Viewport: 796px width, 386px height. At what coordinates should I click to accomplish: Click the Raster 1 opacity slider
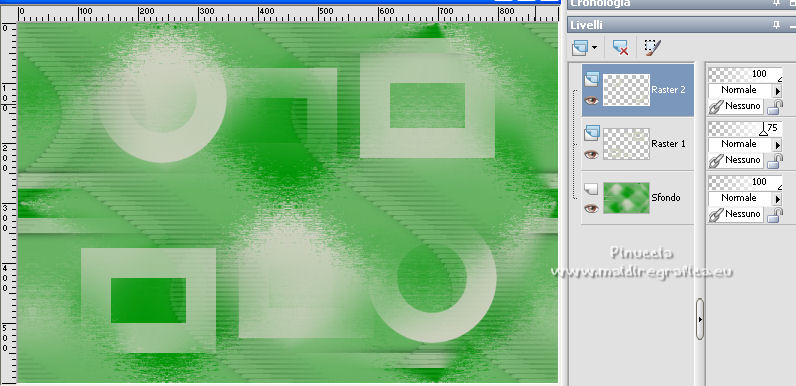pyautogui.click(x=745, y=128)
